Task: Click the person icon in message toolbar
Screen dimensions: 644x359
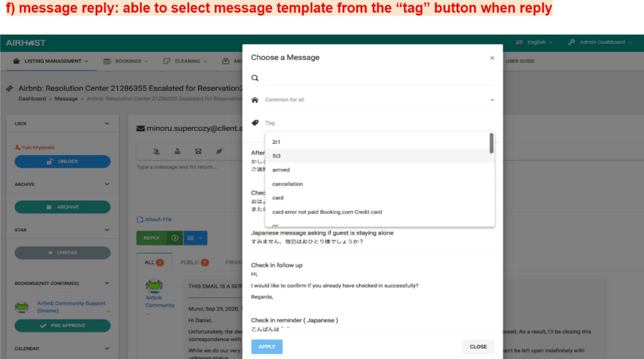Action: [x=156, y=151]
